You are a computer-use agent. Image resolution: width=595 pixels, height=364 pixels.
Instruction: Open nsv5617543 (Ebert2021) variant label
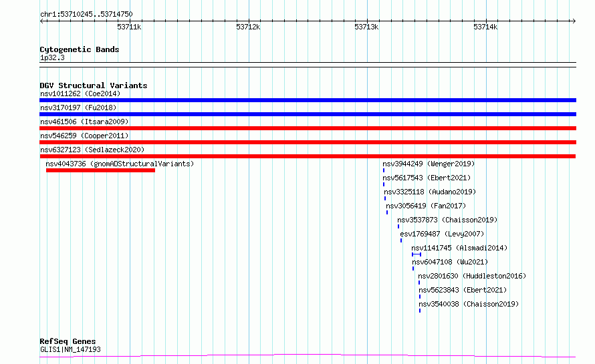point(427,178)
